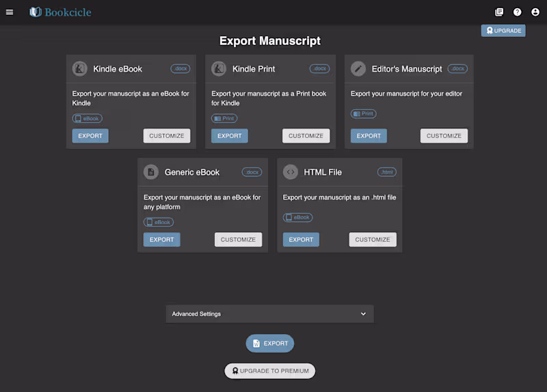Click the .docx badge on Kindle Print

point(319,69)
